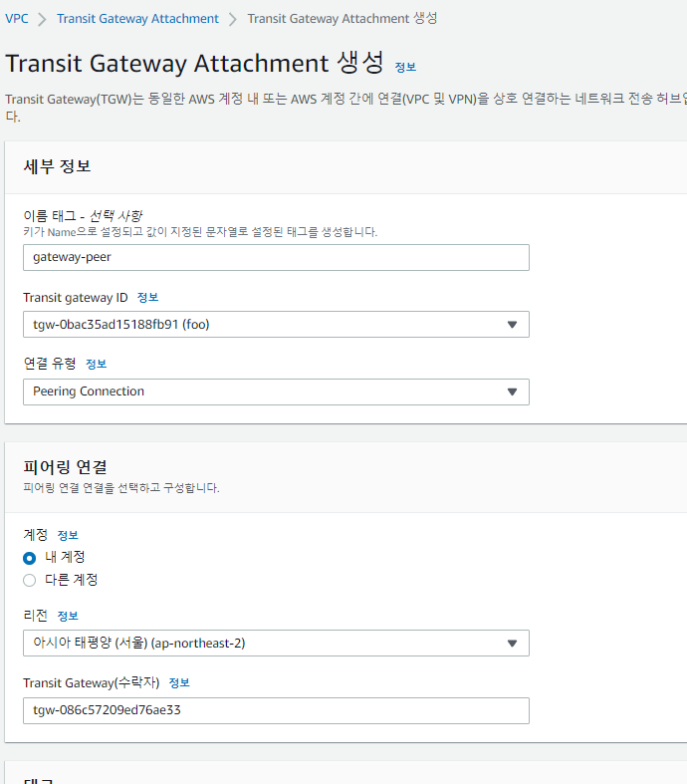Click the second breadcrumb chevron separator
Viewport: 687px width, 784px height.
(233, 19)
